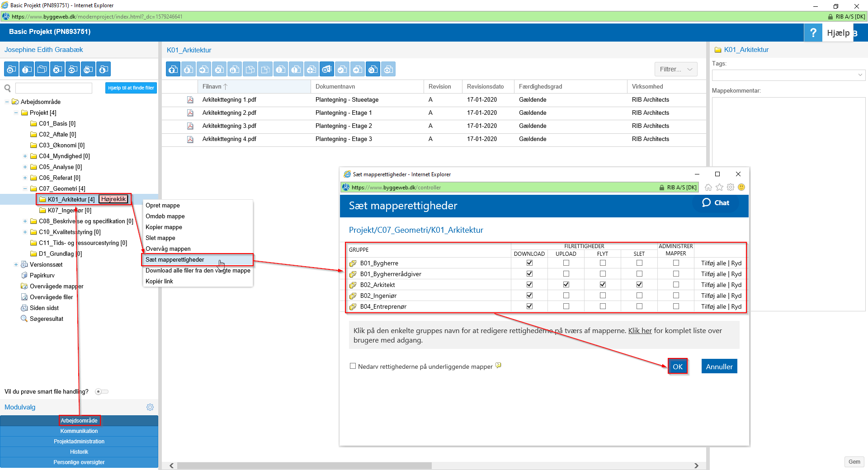Enable Upload permission for B01_Bygherre
The height and width of the screenshot is (470, 868).
pos(566,263)
